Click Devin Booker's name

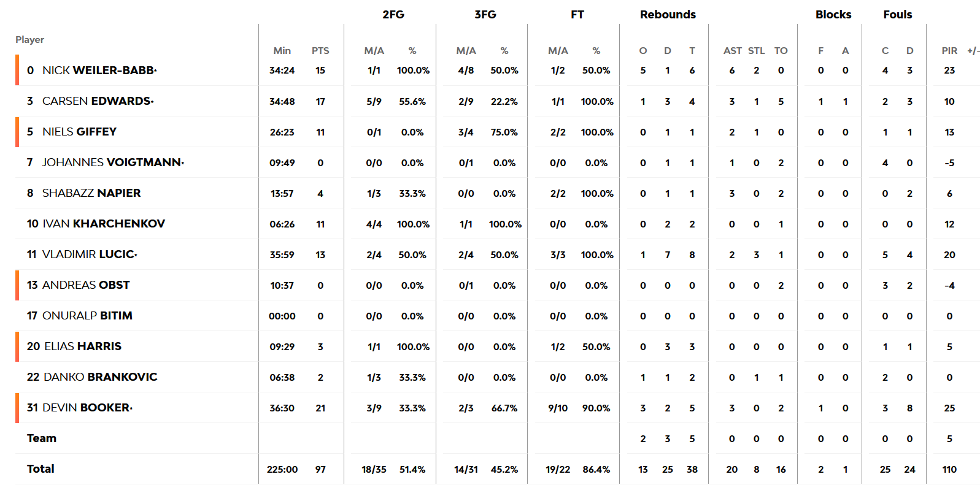[x=87, y=408]
